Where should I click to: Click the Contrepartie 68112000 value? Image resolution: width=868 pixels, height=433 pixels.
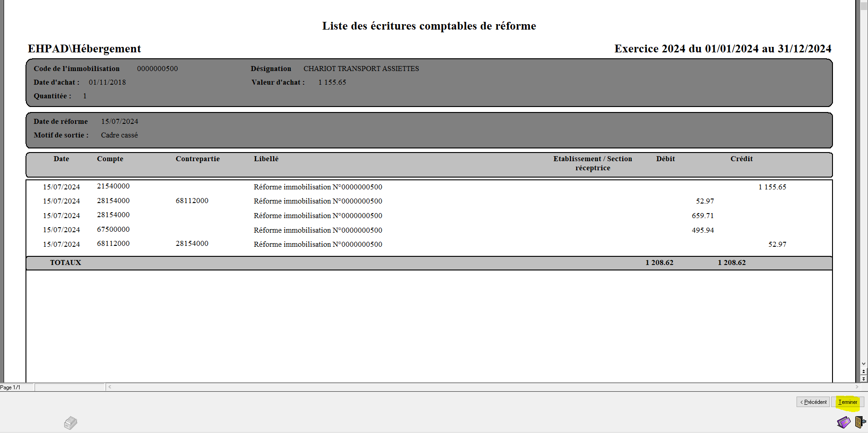(x=192, y=201)
